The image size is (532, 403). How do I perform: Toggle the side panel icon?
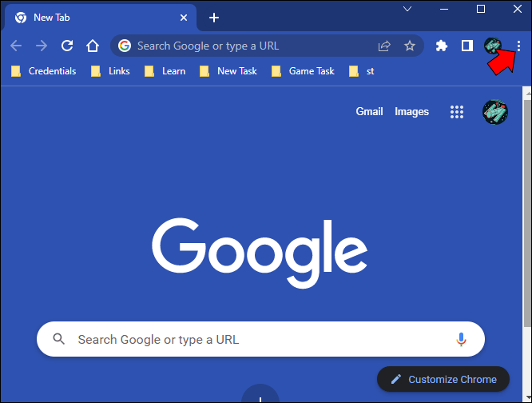pyautogui.click(x=467, y=46)
